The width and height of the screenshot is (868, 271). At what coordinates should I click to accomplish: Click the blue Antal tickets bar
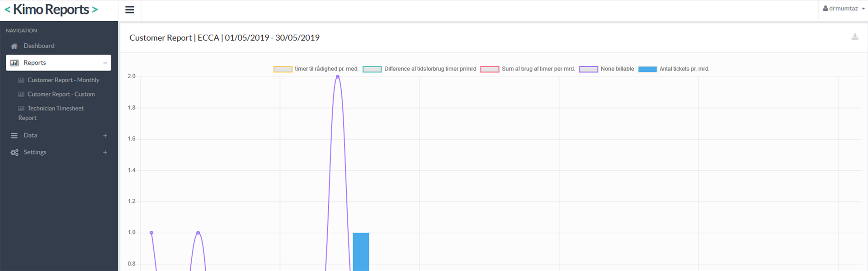tap(361, 252)
